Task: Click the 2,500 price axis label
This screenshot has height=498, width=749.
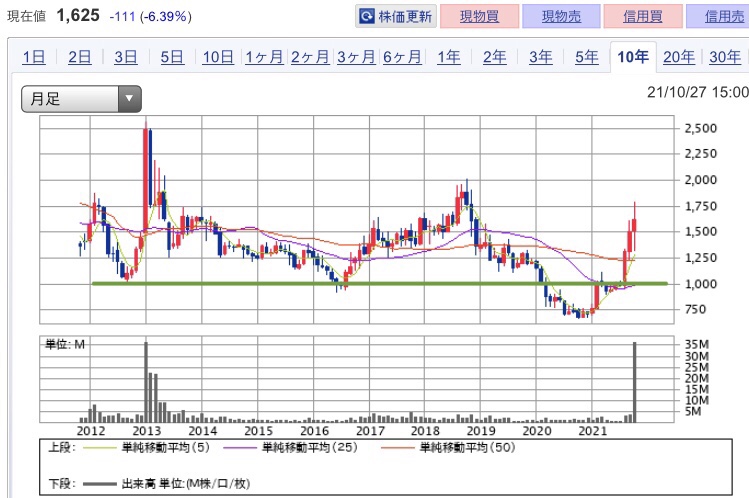Action: click(x=701, y=128)
